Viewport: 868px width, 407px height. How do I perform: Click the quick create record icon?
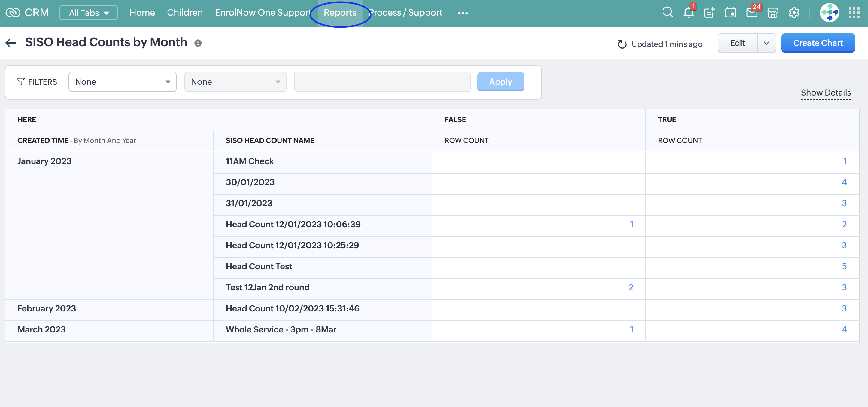tap(709, 13)
